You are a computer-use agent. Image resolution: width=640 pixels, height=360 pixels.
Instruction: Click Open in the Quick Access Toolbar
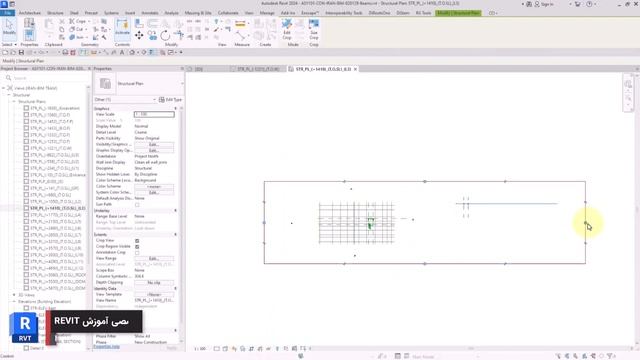[13, 53]
